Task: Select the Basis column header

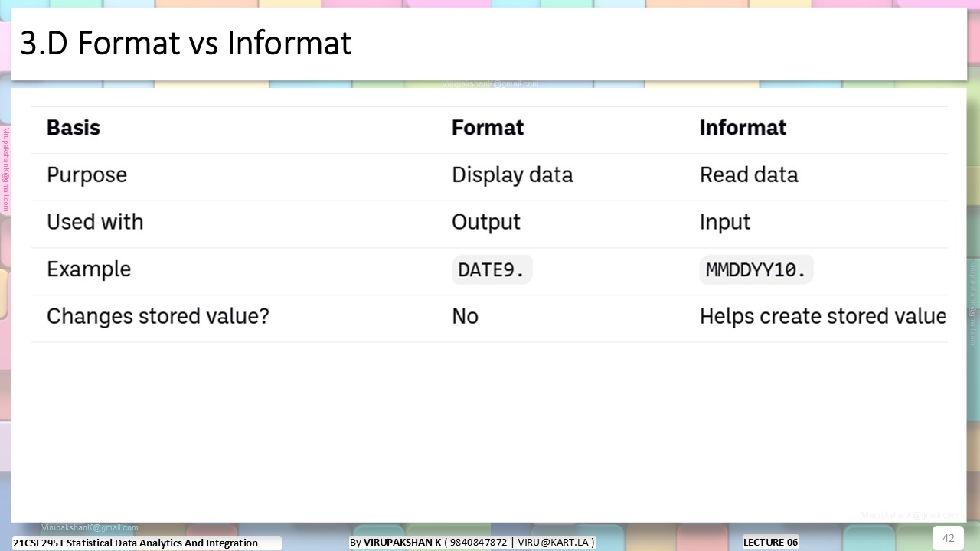Action: [73, 128]
